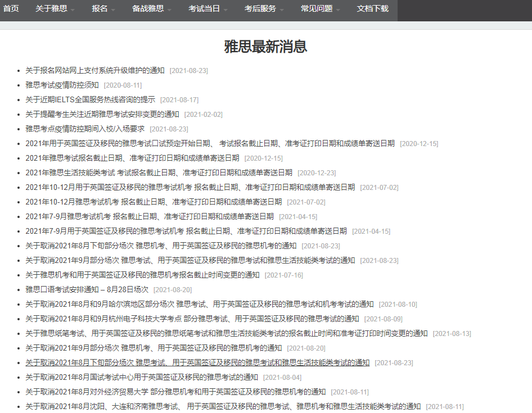
Task: Open 关于取消2021年9月部分场次 雅思机考 notice
Action: point(154,348)
